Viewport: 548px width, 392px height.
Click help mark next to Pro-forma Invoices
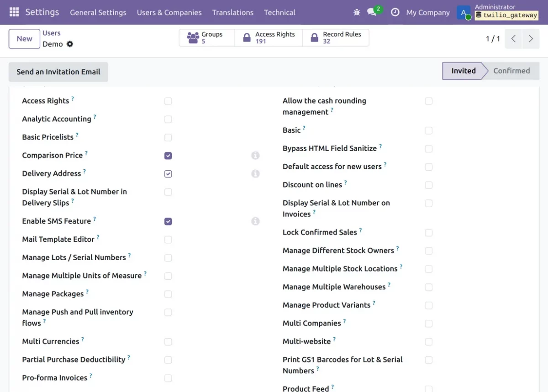click(x=90, y=376)
